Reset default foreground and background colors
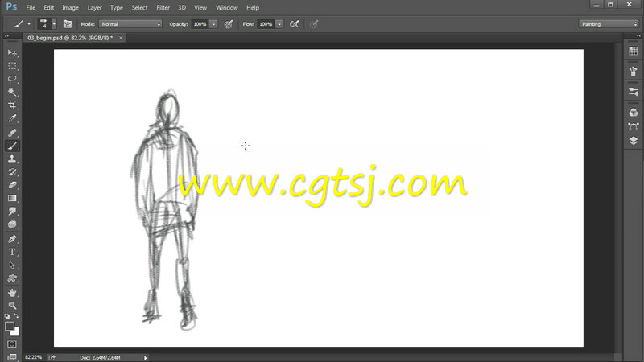The height and width of the screenshot is (362, 644). [7, 316]
